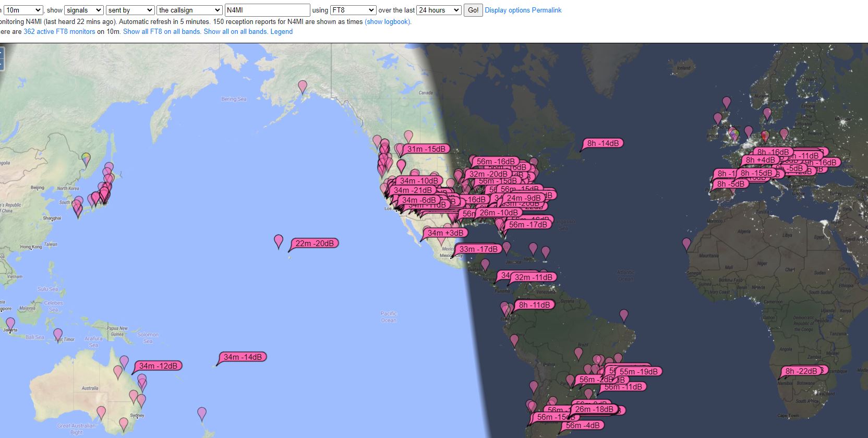This screenshot has width=868, height=438.
Task: Click the multicolored marker in northeast China
Action: tap(87, 158)
